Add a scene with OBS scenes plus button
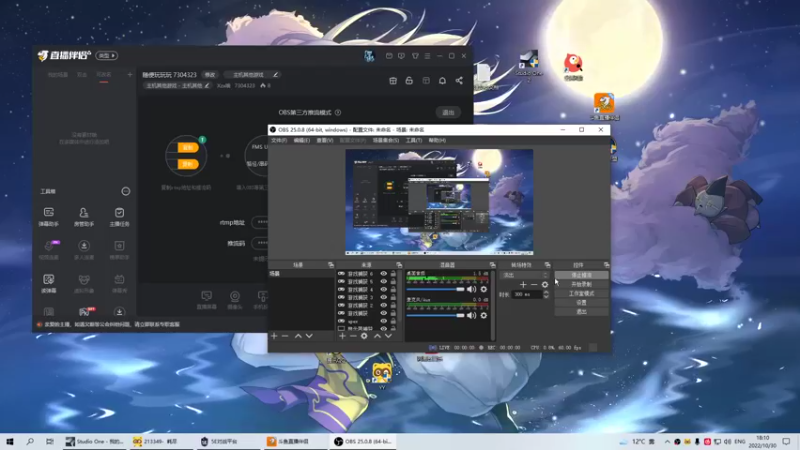800x450 pixels. (x=274, y=336)
